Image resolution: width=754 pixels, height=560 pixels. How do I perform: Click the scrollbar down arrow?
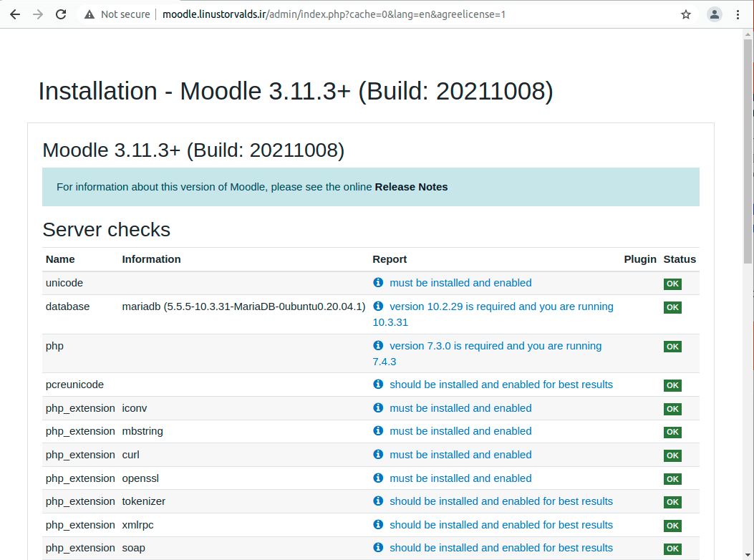748,555
